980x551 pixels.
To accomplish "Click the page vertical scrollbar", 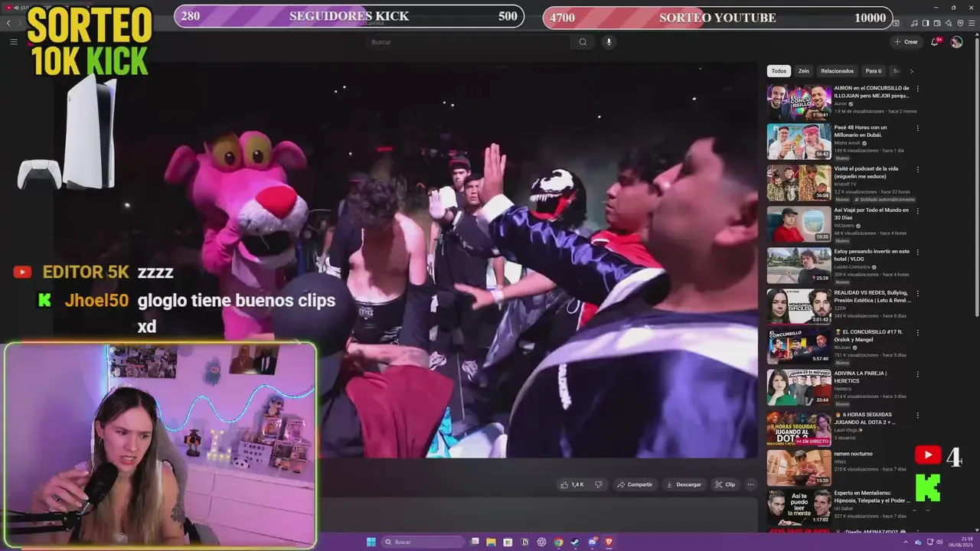I will [975, 176].
